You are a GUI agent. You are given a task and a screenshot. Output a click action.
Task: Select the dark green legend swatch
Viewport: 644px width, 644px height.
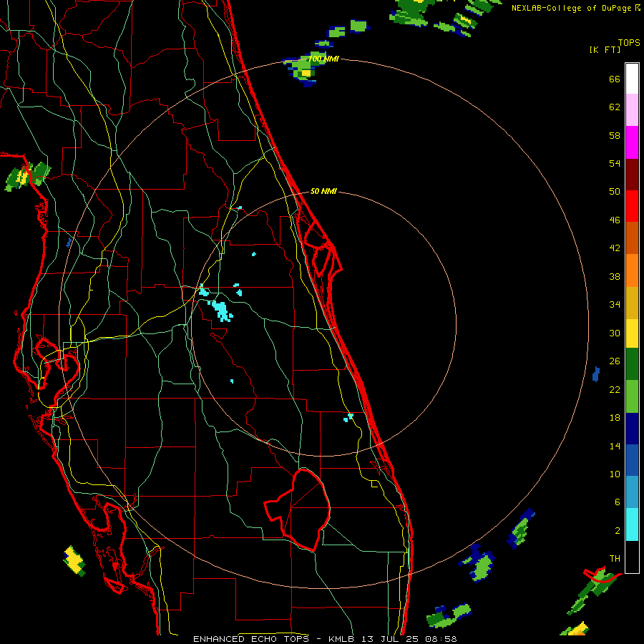tap(632, 364)
